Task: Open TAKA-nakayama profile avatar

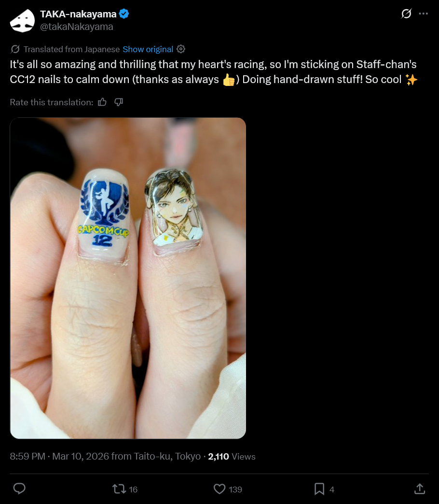Action: [x=22, y=21]
